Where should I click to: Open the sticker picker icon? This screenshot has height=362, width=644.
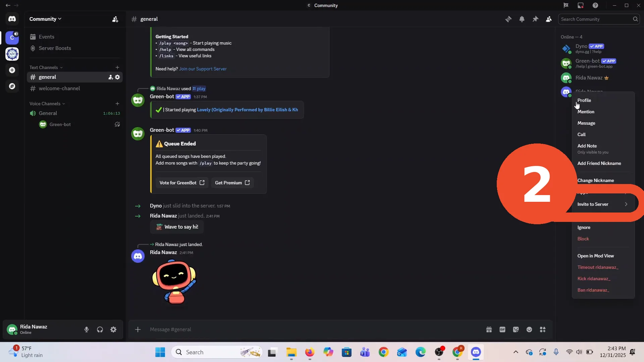point(516,329)
